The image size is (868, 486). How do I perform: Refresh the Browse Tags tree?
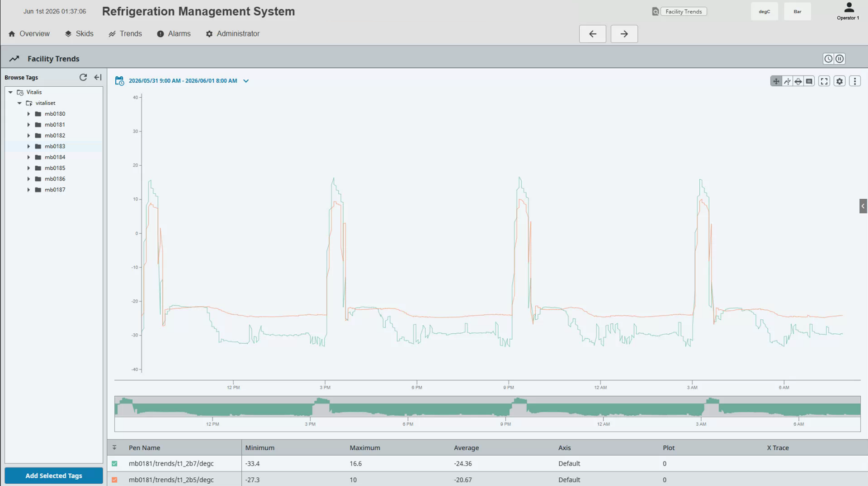pyautogui.click(x=83, y=77)
